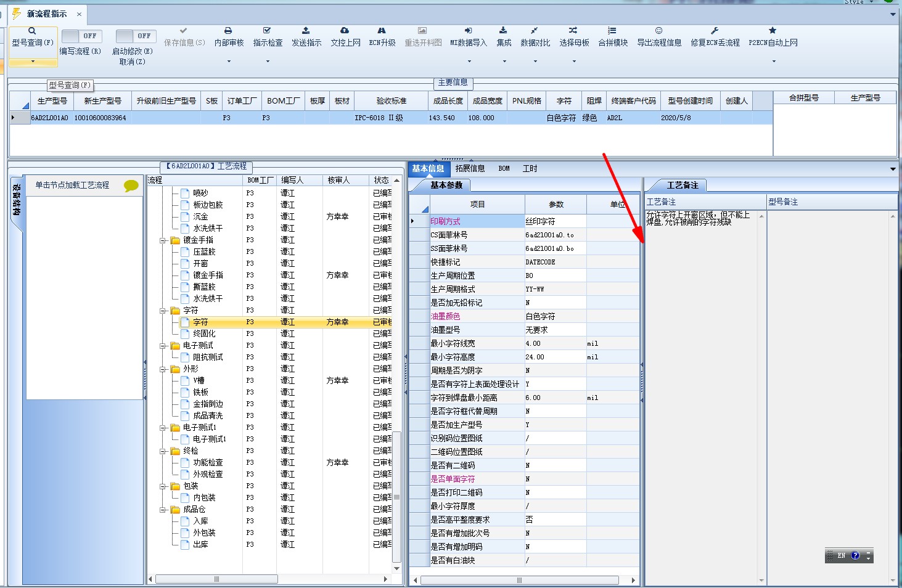902x588 pixels.
Task: Select the 终固化 process tree item
Action: point(204,334)
